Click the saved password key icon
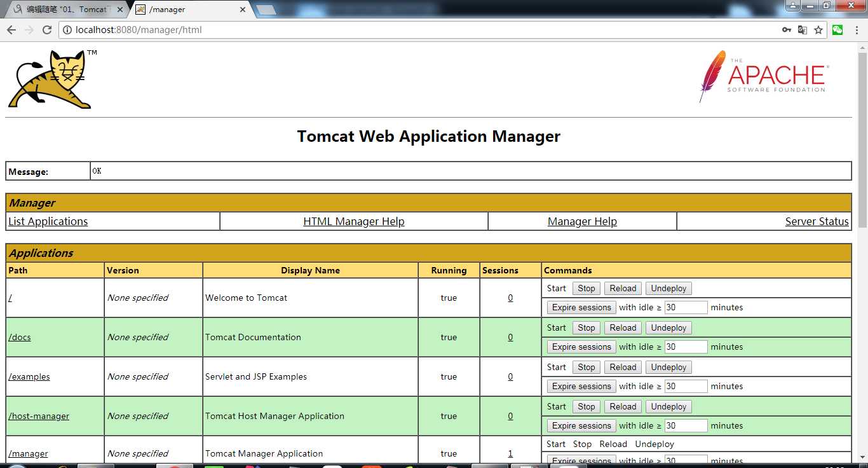Screen dimensions: 868x468 pyautogui.click(x=787, y=30)
